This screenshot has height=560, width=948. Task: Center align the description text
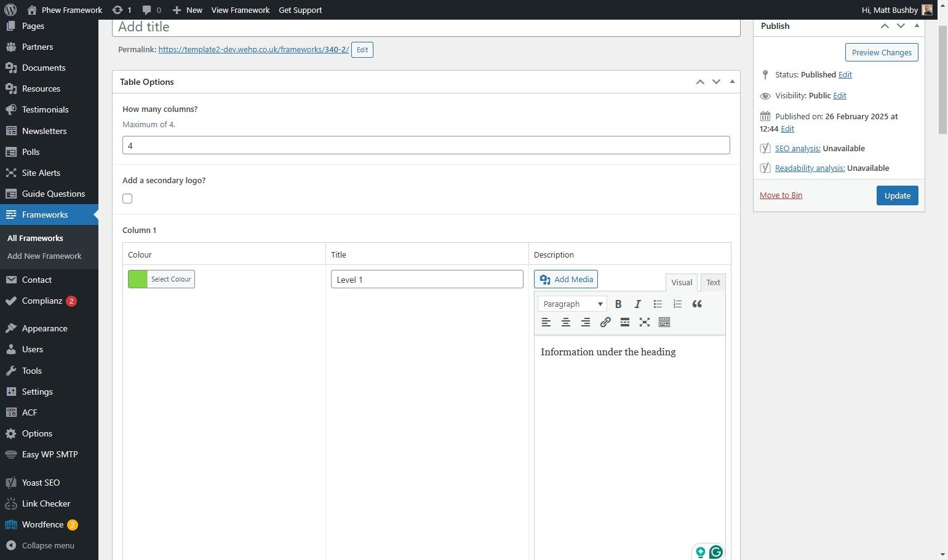pyautogui.click(x=566, y=322)
